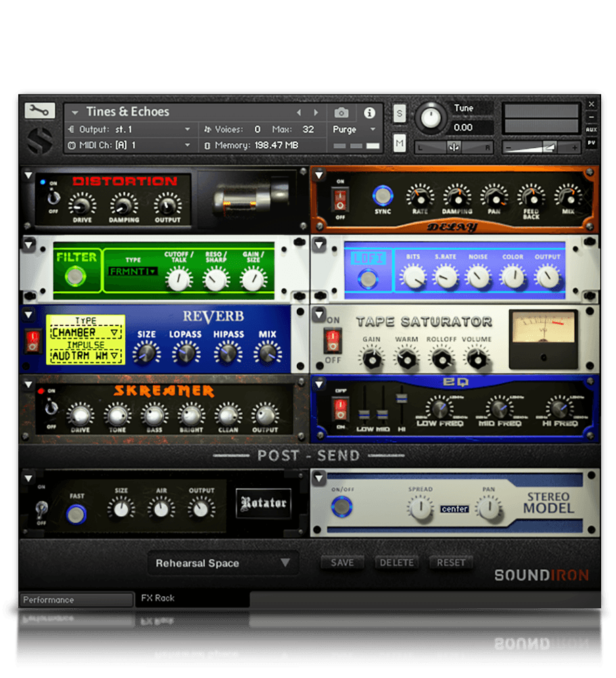Toggle the Filter power button

(x=75, y=276)
